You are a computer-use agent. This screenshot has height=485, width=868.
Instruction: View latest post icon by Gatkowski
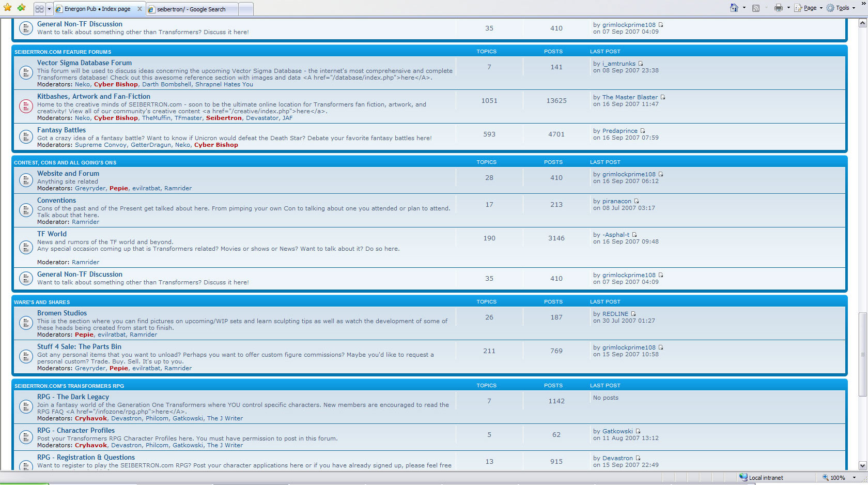(638, 431)
